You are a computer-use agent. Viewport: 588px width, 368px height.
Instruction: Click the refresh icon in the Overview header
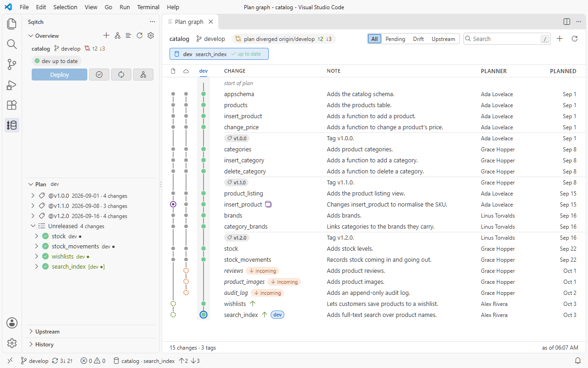(x=140, y=35)
